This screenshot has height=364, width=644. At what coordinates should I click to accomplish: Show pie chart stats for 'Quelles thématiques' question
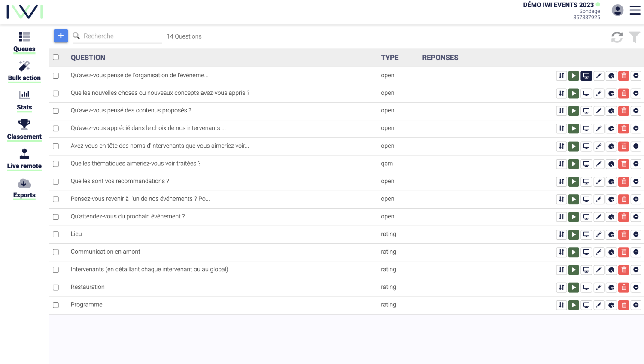(611, 164)
